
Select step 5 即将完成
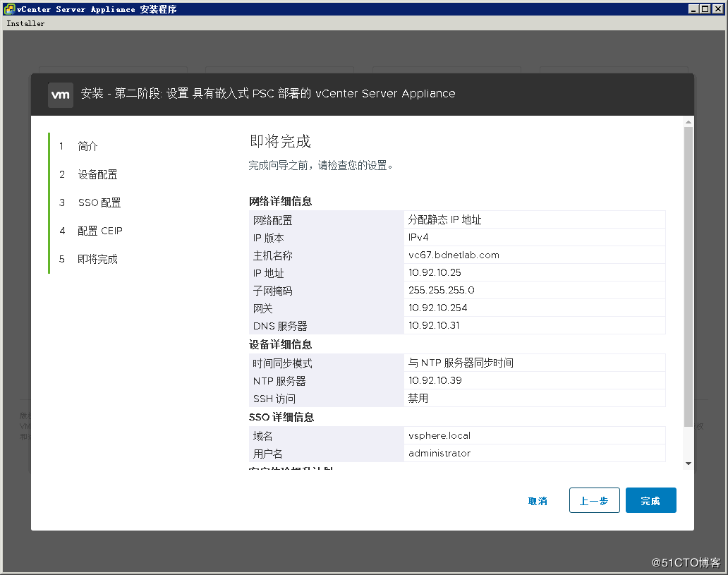pos(88,259)
